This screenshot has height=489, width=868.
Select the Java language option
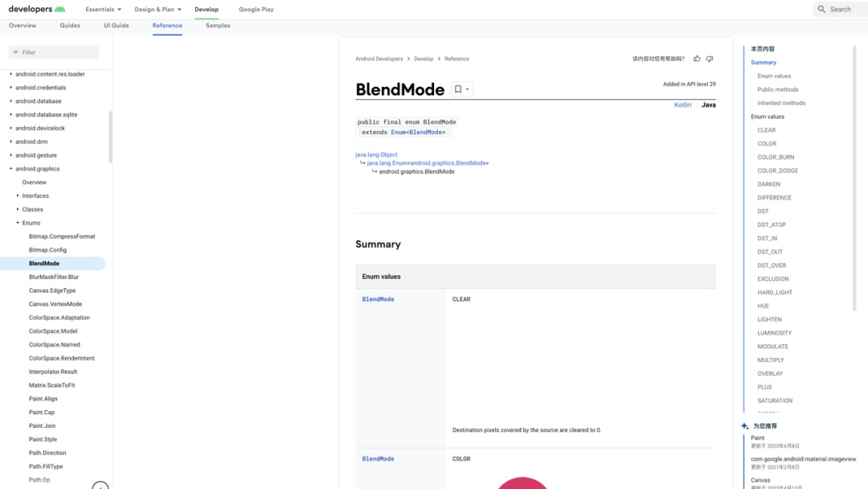tap(708, 105)
